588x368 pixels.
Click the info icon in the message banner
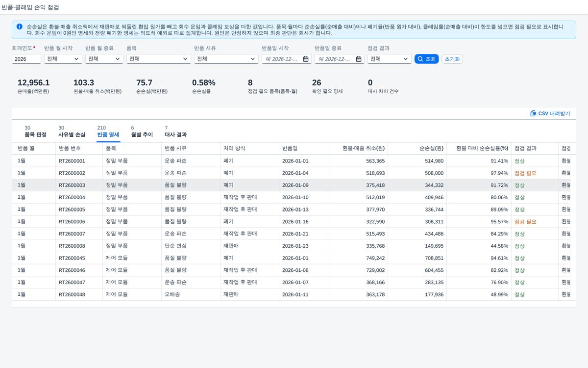coord(19,26)
